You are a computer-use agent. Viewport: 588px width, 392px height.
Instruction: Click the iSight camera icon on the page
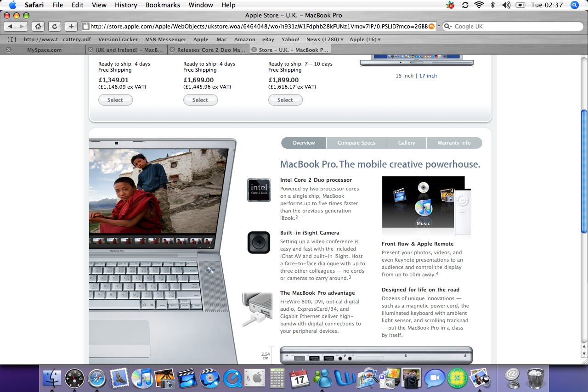tap(259, 242)
